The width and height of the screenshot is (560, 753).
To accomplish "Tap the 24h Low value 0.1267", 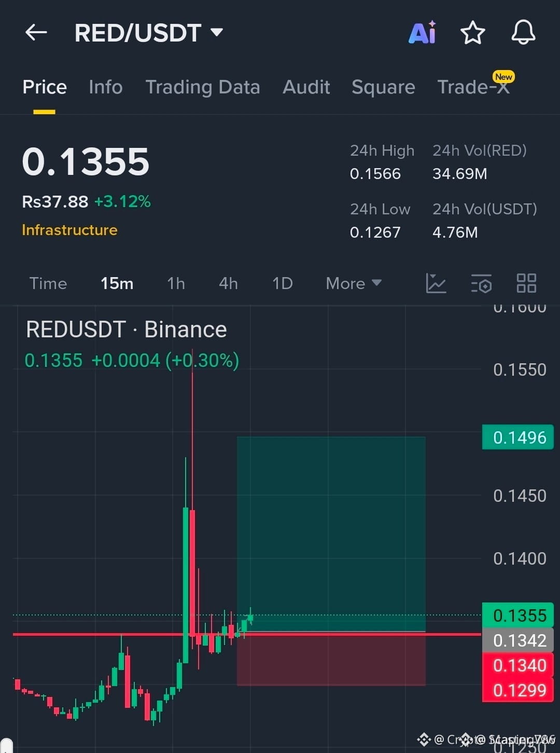I will click(x=375, y=232).
